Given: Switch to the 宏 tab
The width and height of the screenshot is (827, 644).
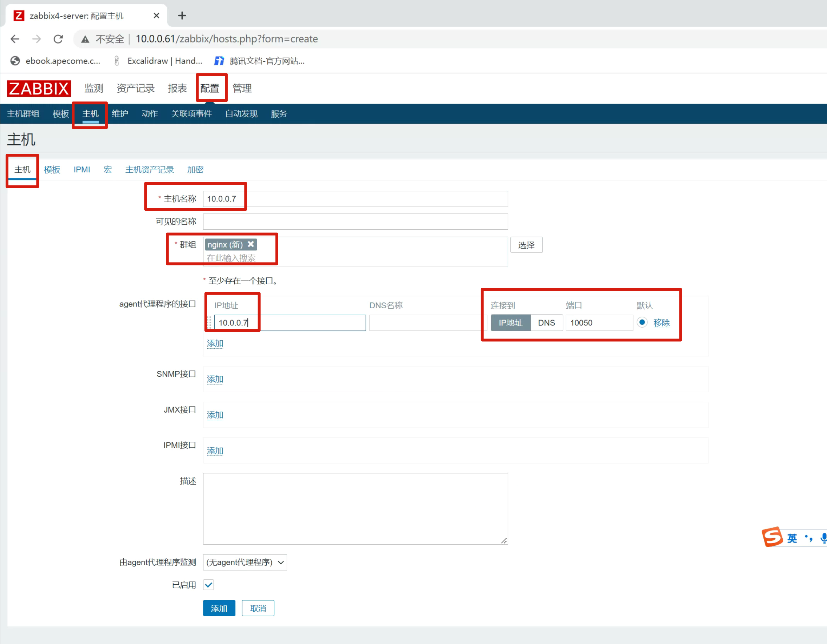Looking at the screenshot, I should (108, 170).
